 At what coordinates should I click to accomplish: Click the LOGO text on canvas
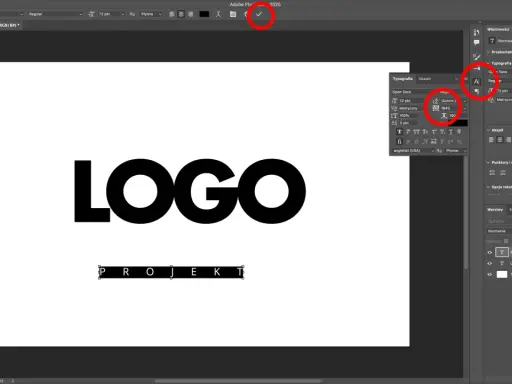(190, 191)
